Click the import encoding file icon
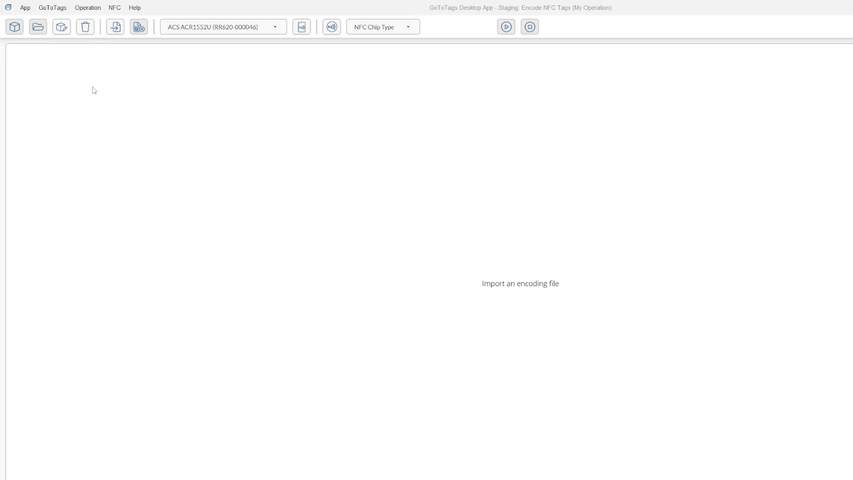This screenshot has height=480, width=853. (115, 27)
